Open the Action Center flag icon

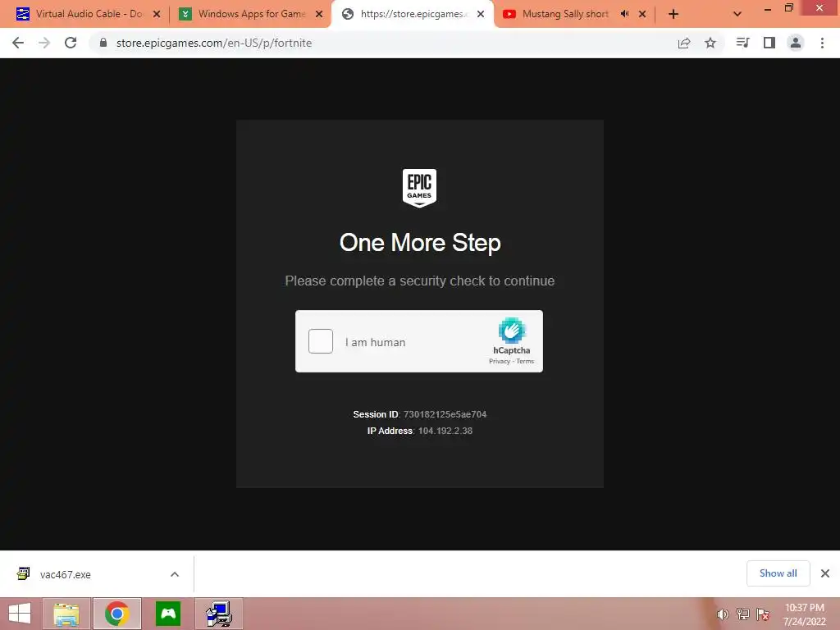tap(762, 614)
